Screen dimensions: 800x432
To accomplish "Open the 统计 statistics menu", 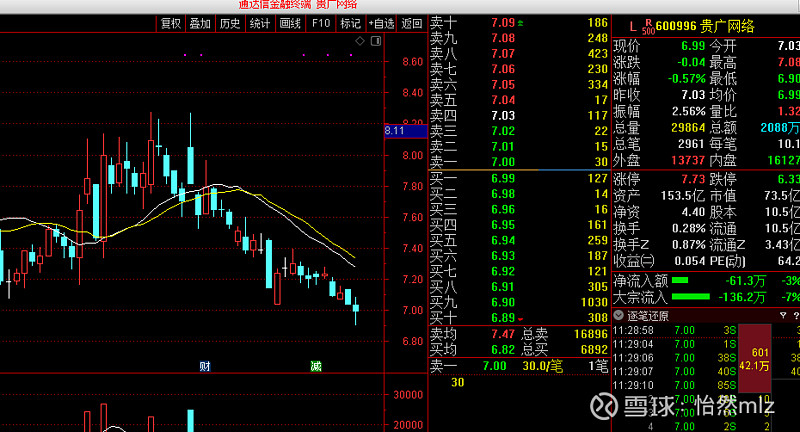I will pos(260,23).
